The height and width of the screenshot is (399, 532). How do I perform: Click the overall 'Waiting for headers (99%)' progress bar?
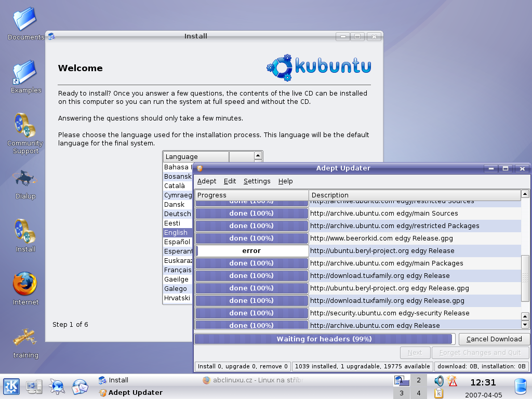(x=324, y=339)
